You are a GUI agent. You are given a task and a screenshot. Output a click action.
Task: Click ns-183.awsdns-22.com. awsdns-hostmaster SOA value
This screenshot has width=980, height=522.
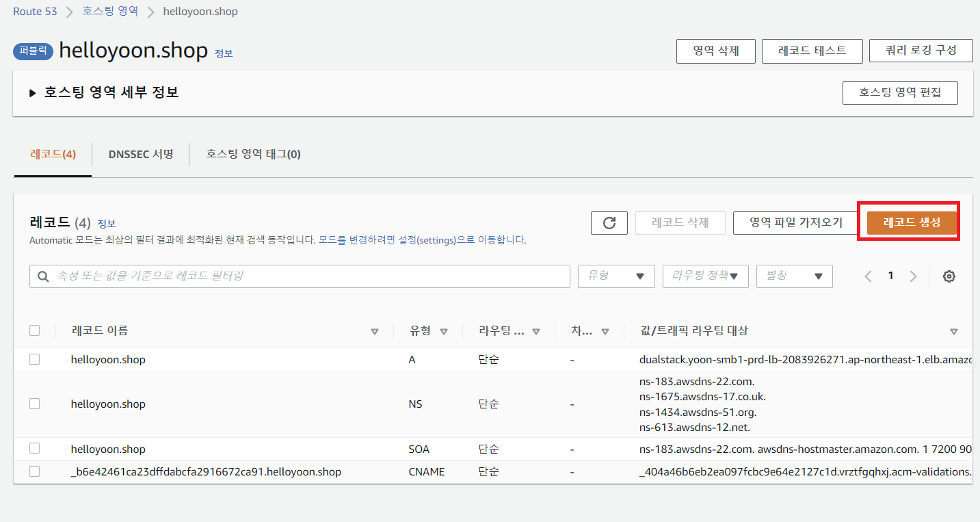[806, 449]
